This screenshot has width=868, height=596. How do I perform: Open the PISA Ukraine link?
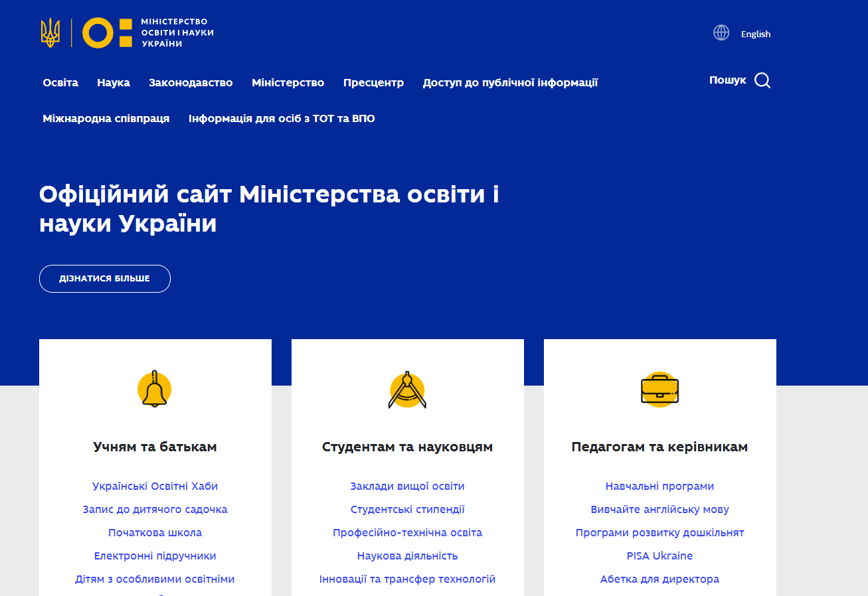[659, 556]
